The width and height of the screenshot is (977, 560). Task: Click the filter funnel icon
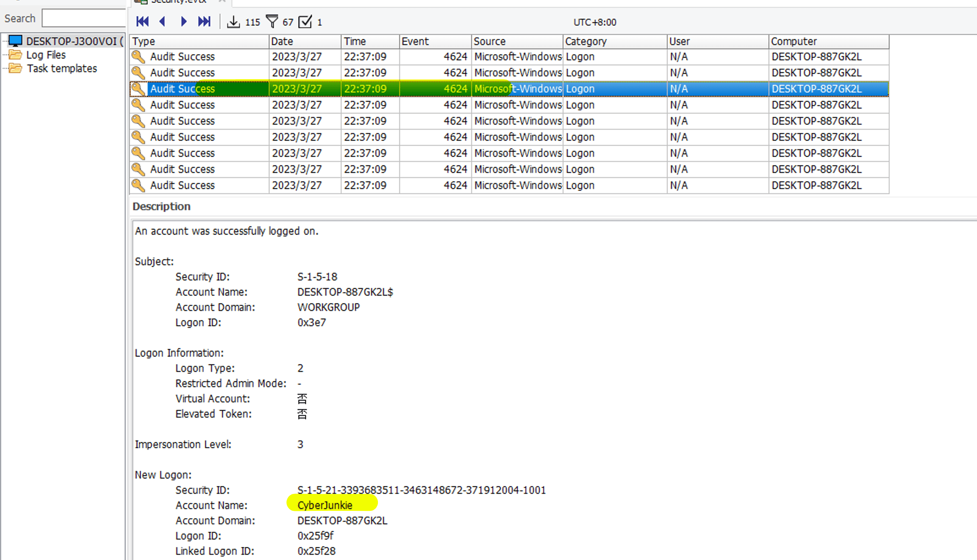coord(272,22)
